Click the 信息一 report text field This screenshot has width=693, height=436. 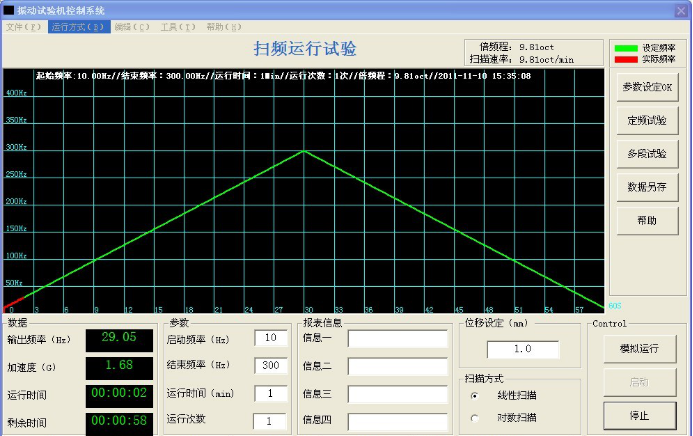[x=398, y=339]
